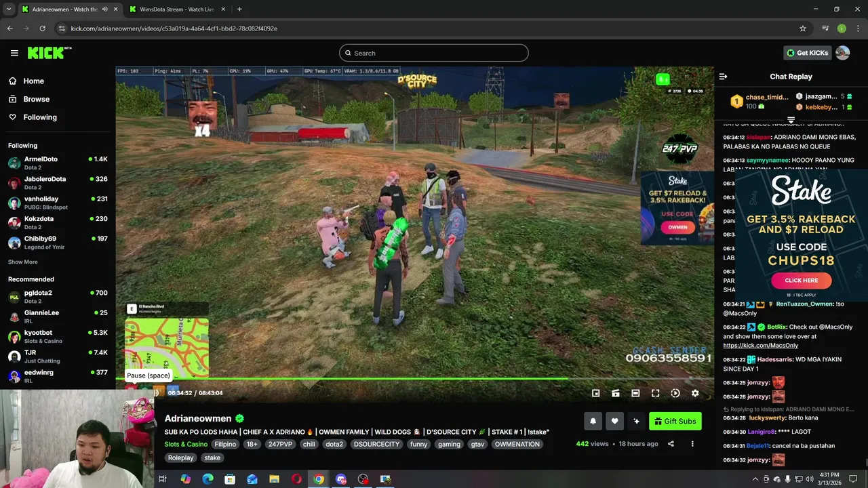Open playback speed control

click(x=675, y=393)
